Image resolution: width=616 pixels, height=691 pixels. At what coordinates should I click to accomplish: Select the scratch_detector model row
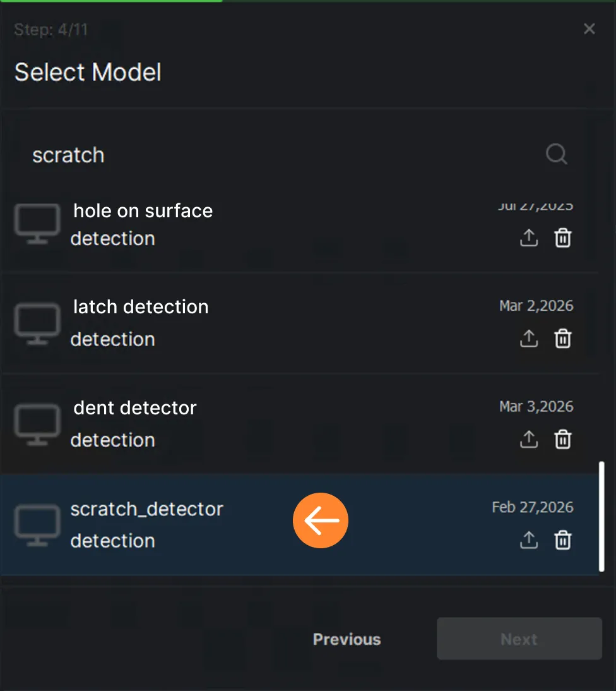tap(299, 524)
